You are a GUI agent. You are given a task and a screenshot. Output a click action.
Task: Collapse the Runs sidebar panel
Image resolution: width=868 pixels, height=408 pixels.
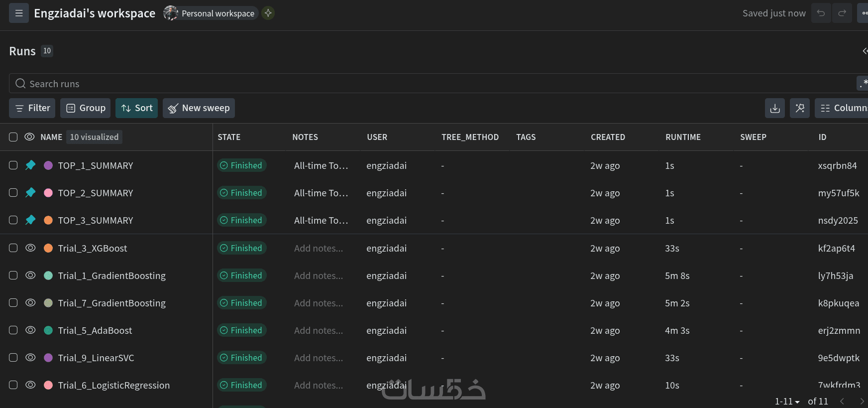pos(865,51)
